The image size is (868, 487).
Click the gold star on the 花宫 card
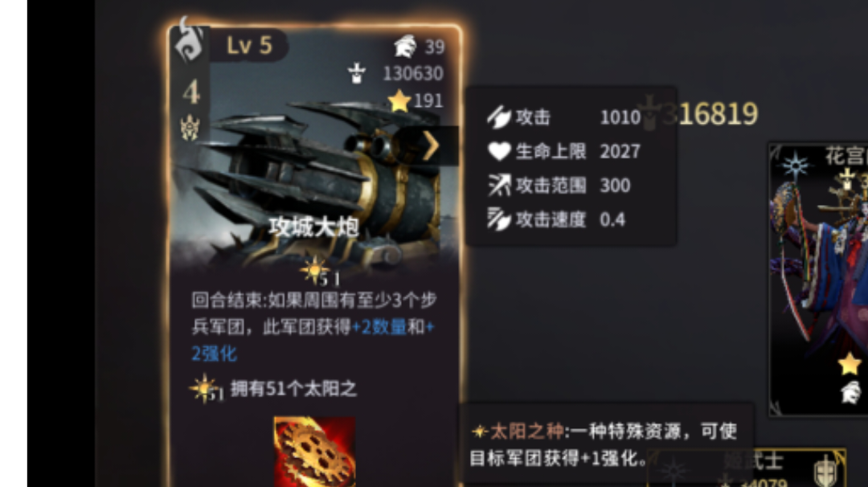850,365
